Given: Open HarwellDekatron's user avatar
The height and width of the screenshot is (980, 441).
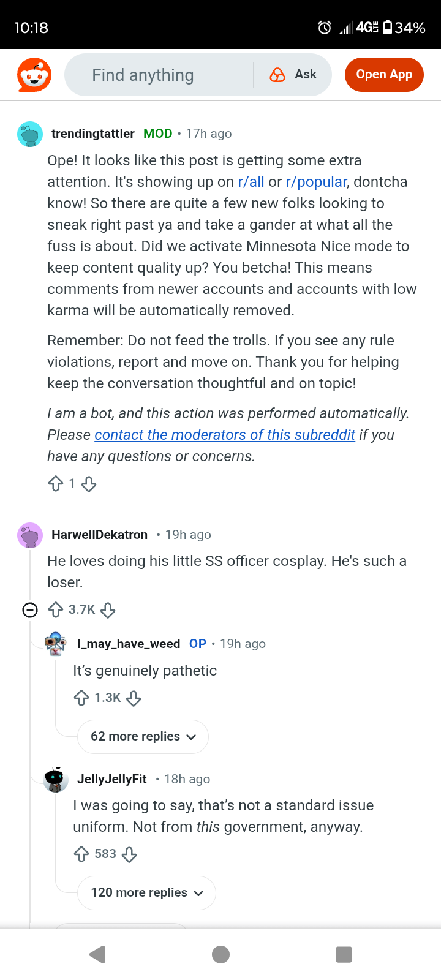Looking at the screenshot, I should (30, 535).
